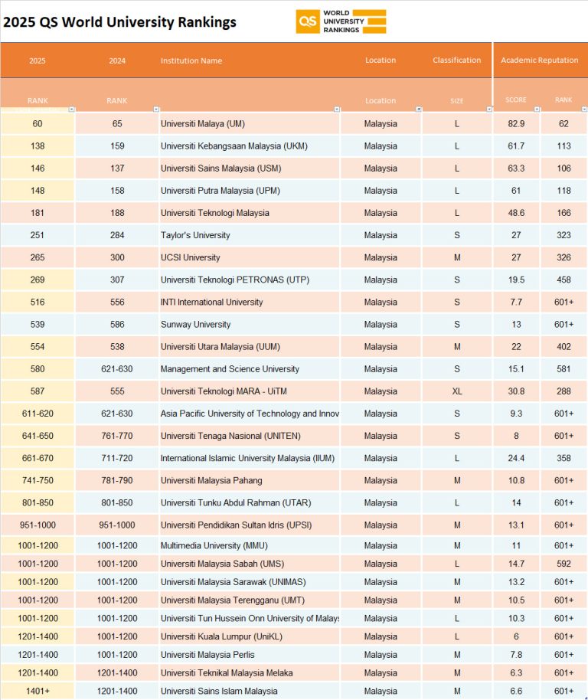
Task: Select the 'Multimedia University (MMU)' cell
Action: [x=250, y=545]
